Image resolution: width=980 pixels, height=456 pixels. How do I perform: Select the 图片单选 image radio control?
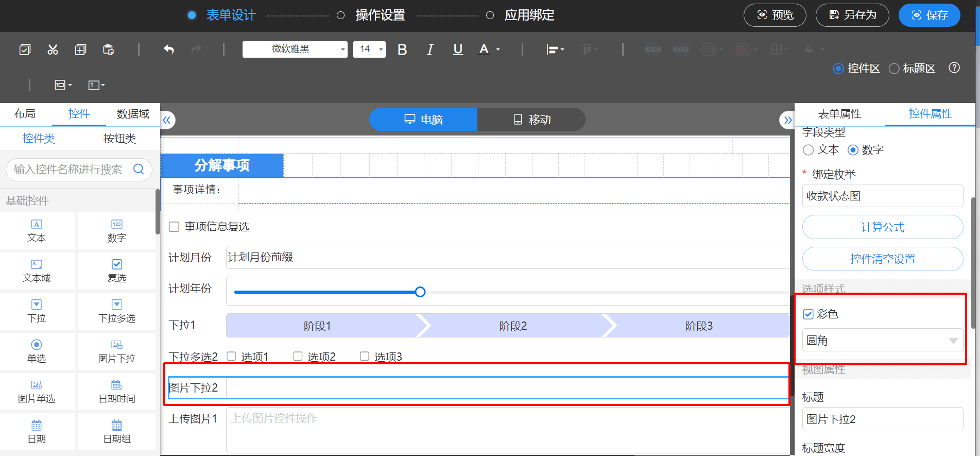tap(37, 392)
